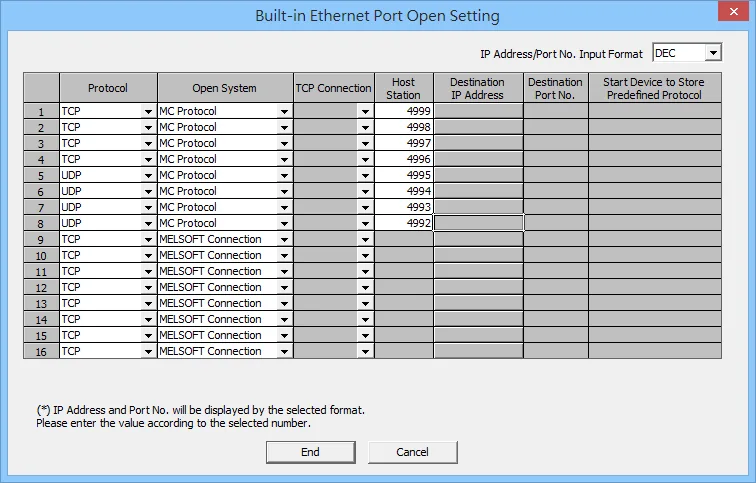Viewport: 756px width, 483px height.
Task: Open the Open System dropdown in row 9
Action: pos(284,240)
